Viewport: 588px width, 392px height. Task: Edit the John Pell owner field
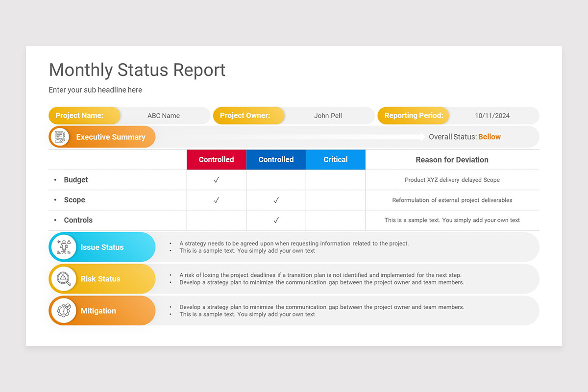(328, 116)
